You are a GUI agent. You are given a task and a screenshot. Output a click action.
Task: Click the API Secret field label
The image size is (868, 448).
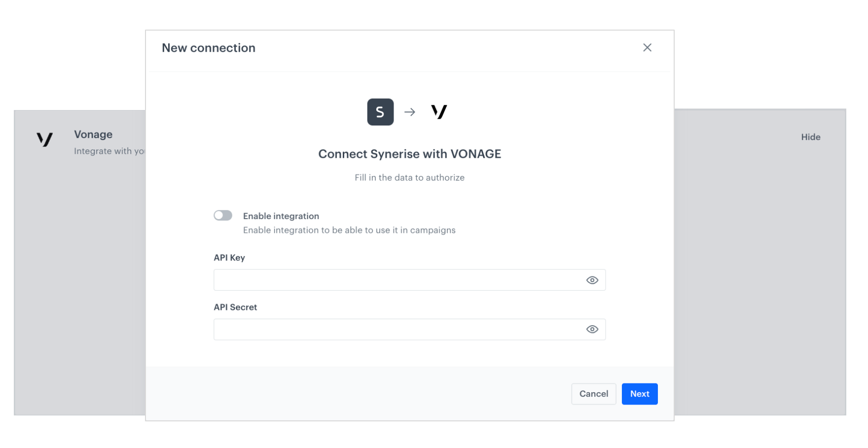(235, 307)
